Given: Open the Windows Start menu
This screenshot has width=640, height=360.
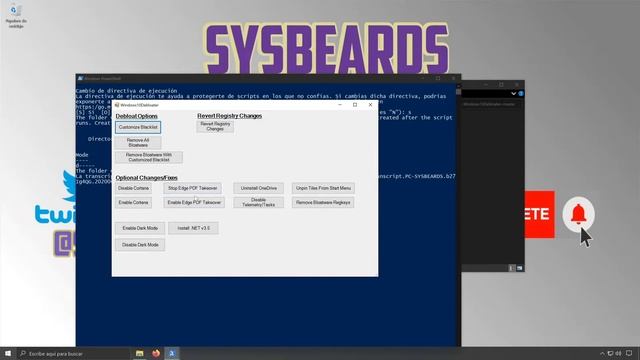Looking at the screenshot, I should coord(8,353).
